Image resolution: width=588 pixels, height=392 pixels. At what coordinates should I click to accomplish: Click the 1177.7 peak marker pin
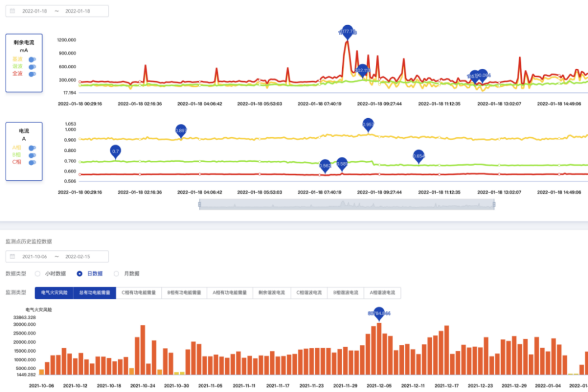(348, 32)
